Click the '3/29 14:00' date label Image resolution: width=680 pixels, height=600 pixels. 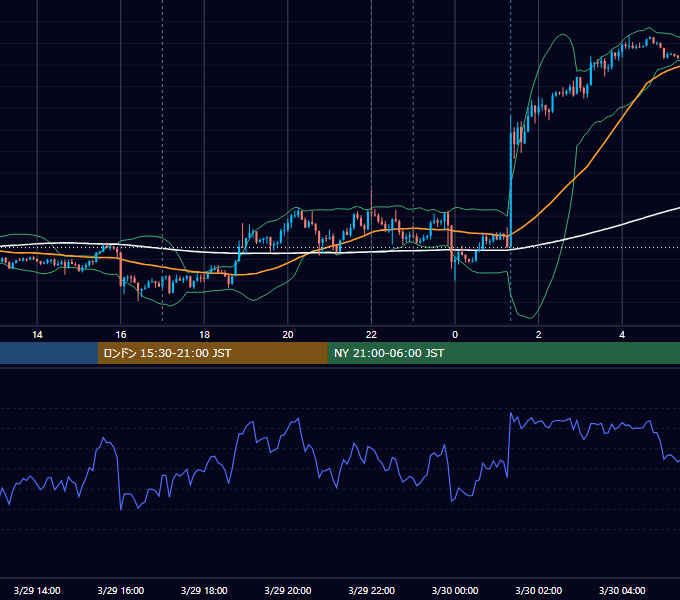point(37,590)
